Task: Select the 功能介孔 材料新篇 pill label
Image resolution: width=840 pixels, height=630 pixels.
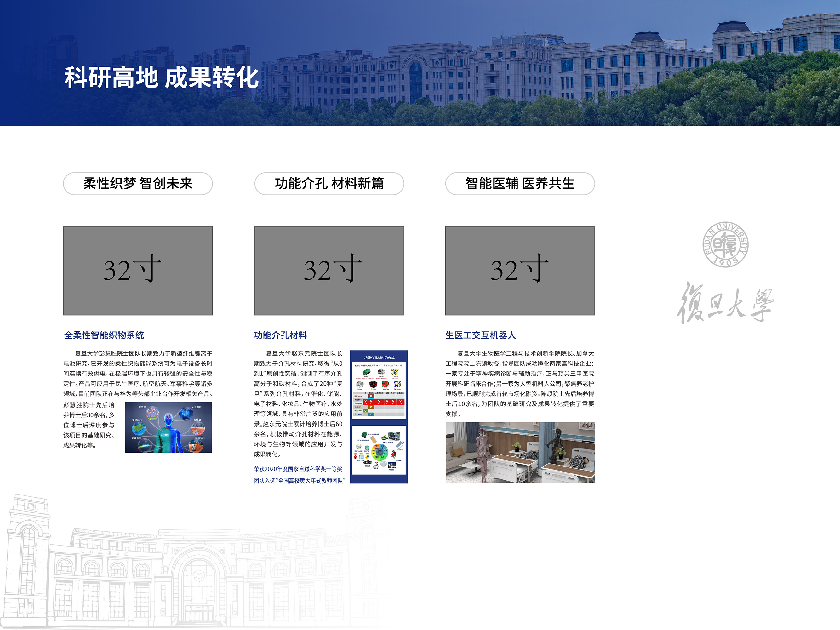Action: click(x=329, y=184)
